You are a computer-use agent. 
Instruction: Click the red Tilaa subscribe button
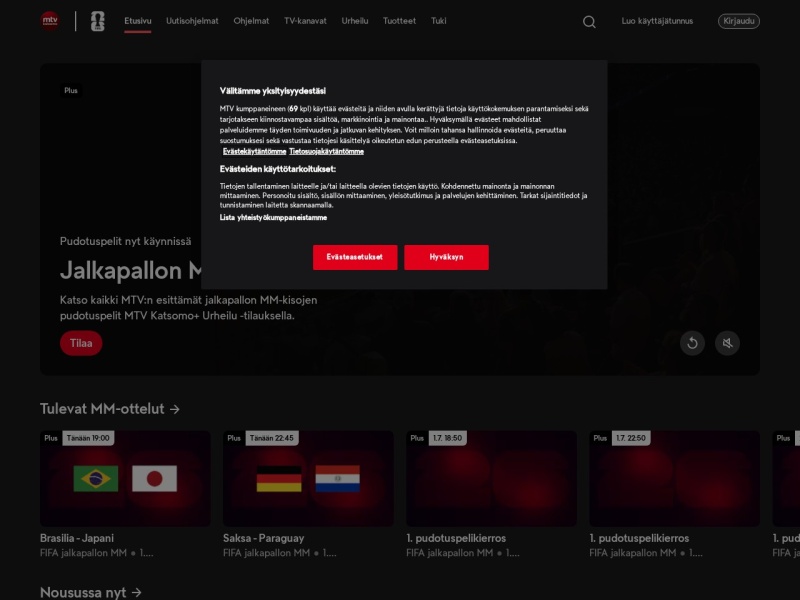coord(81,343)
